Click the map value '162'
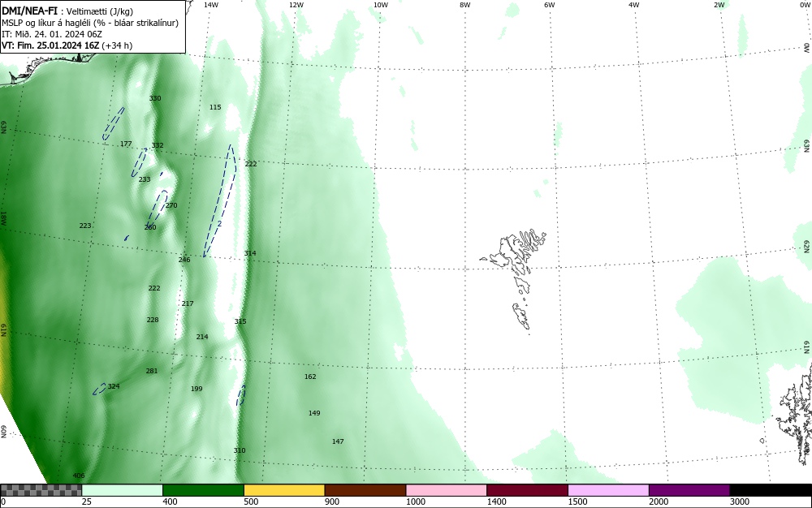 [310, 377]
